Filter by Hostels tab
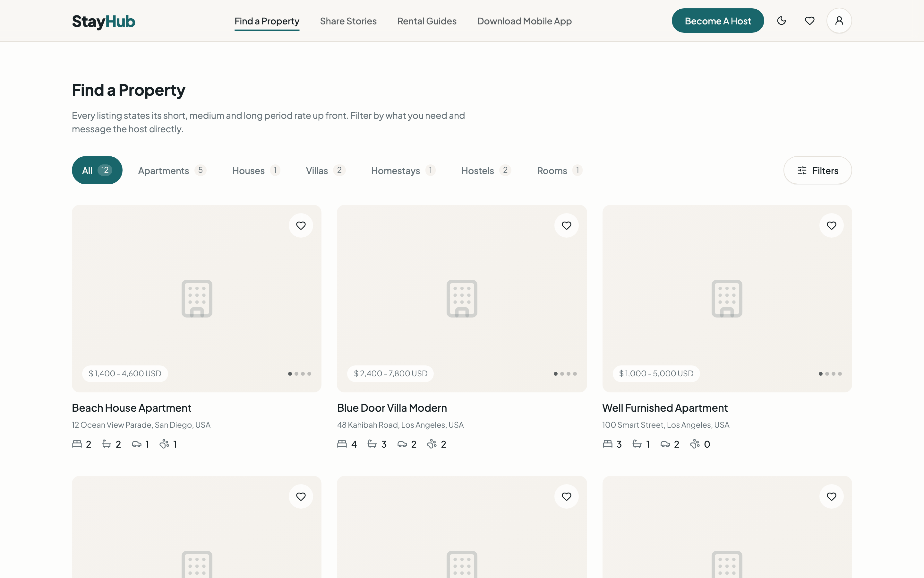The image size is (924, 578). tap(486, 171)
